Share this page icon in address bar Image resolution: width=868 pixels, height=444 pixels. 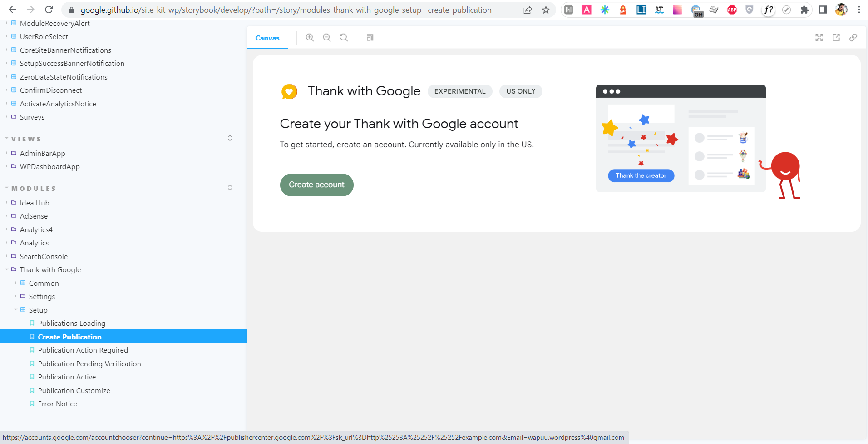(x=528, y=10)
